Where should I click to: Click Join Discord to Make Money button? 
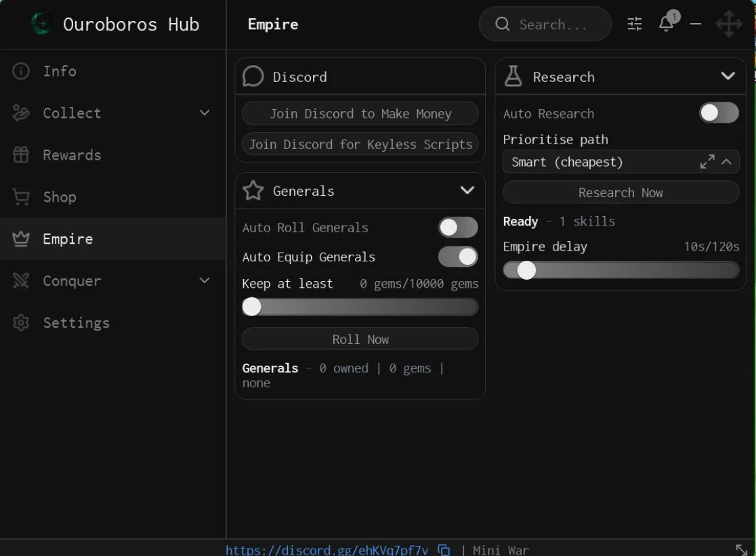point(360,114)
